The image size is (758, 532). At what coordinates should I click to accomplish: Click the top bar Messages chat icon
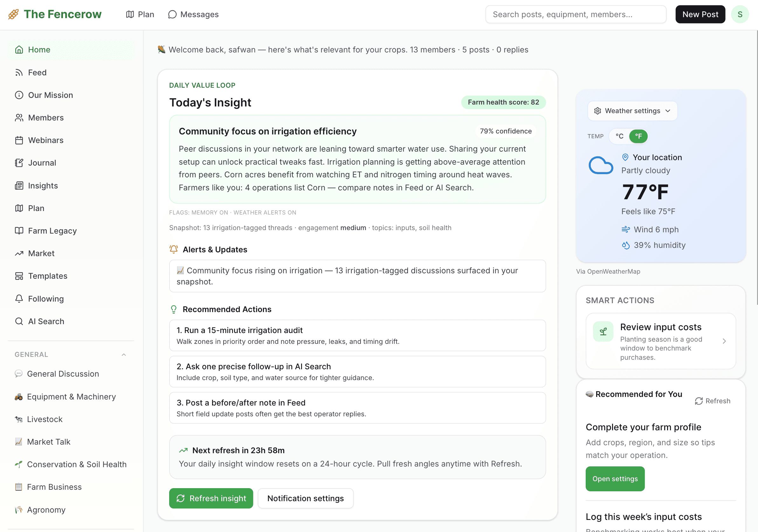tap(172, 15)
